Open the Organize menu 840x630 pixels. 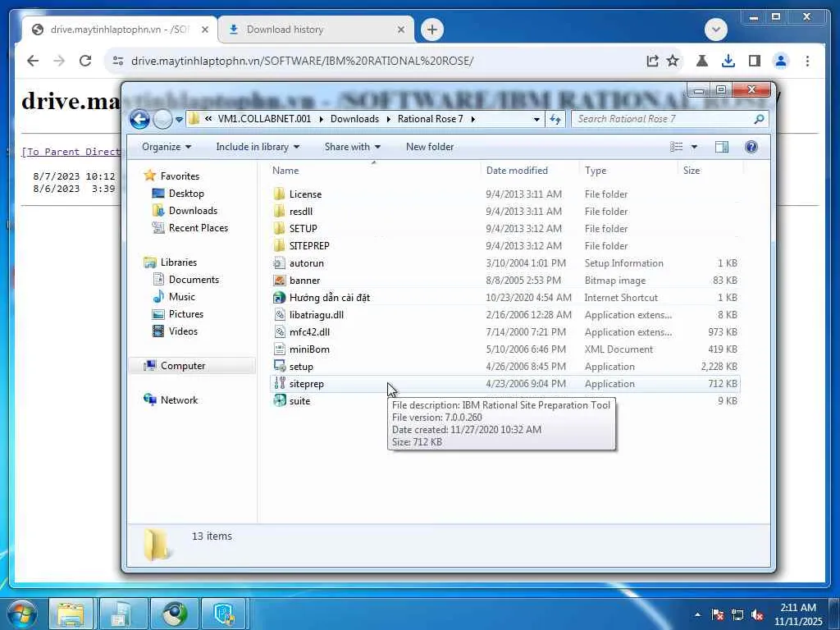pyautogui.click(x=167, y=147)
